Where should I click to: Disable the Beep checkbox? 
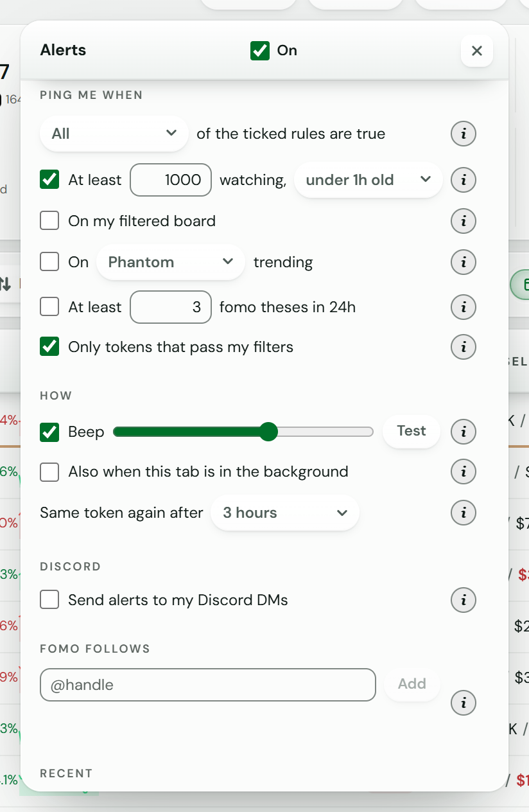pyautogui.click(x=49, y=432)
